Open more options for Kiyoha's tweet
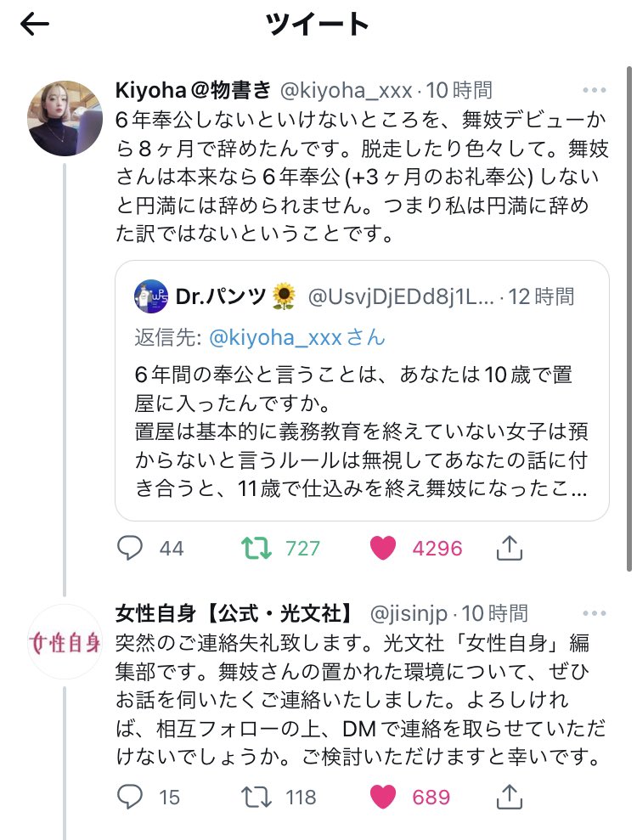The height and width of the screenshot is (840, 637). pyautogui.click(x=594, y=90)
